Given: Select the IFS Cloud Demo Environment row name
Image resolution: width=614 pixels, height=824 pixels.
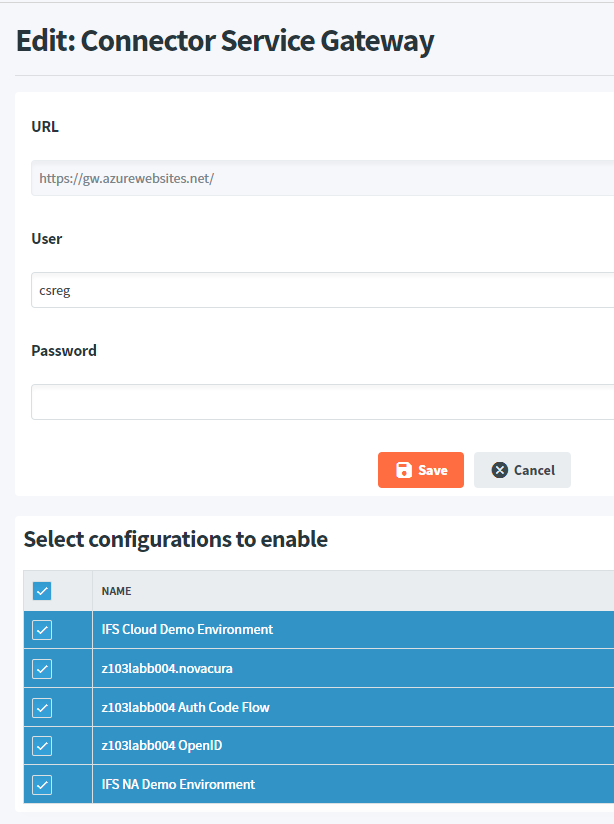Looking at the screenshot, I should click(187, 630).
